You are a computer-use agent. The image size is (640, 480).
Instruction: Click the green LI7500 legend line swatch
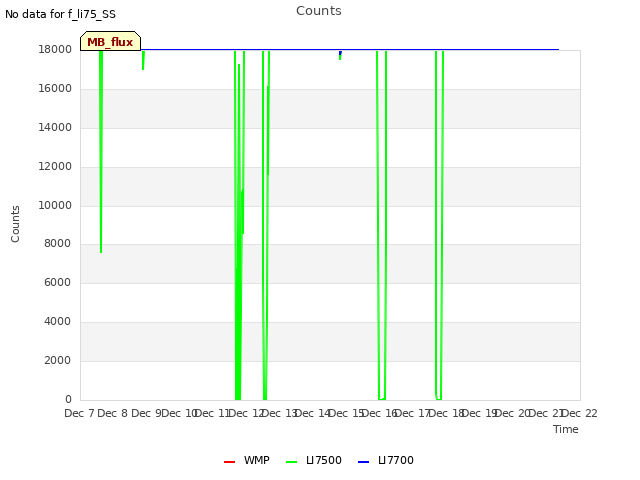point(291,462)
